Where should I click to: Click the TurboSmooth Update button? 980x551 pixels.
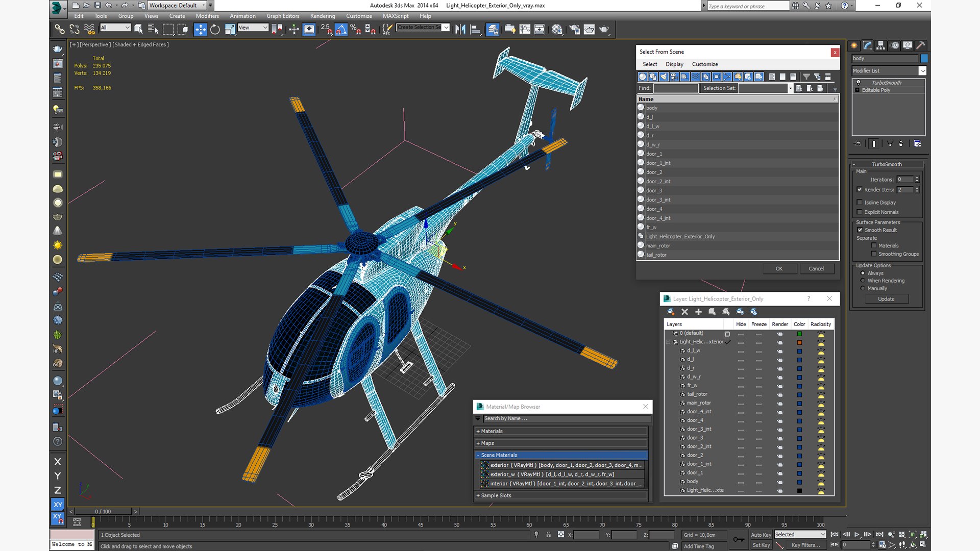pyautogui.click(x=886, y=299)
